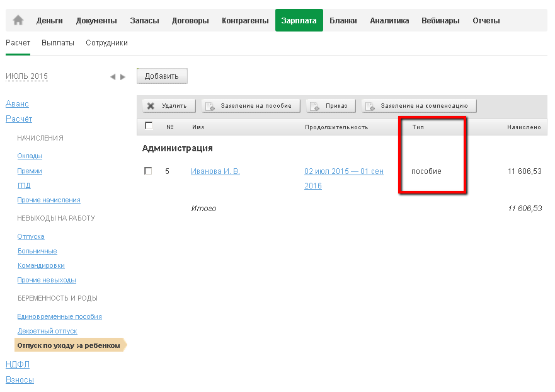Open the Договоры menu
The image size is (555, 392).
tap(190, 21)
